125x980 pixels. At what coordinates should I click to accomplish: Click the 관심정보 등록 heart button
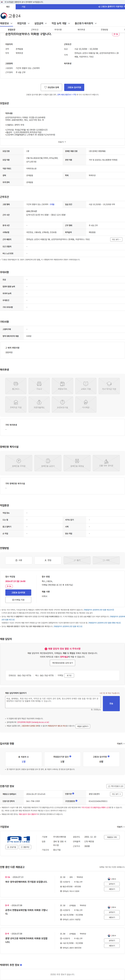tap(51, 87)
